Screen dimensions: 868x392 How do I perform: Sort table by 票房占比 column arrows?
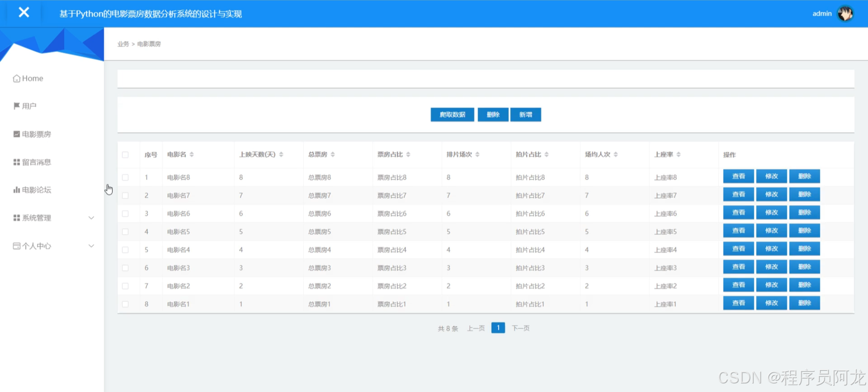point(408,154)
